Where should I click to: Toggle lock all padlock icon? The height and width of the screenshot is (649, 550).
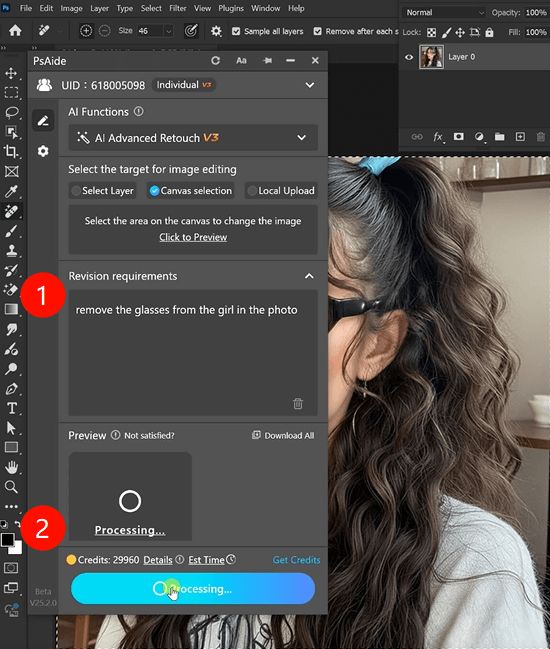[x=489, y=32]
